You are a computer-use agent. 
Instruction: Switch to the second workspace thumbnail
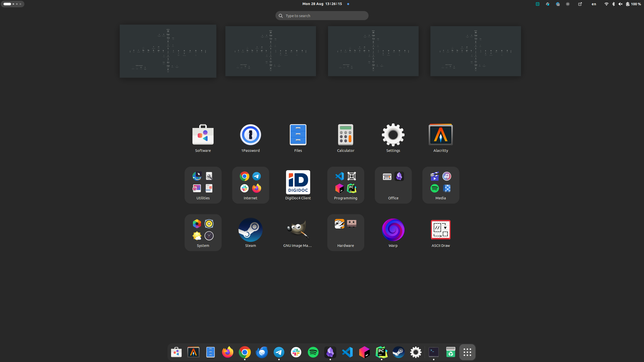pos(271,51)
